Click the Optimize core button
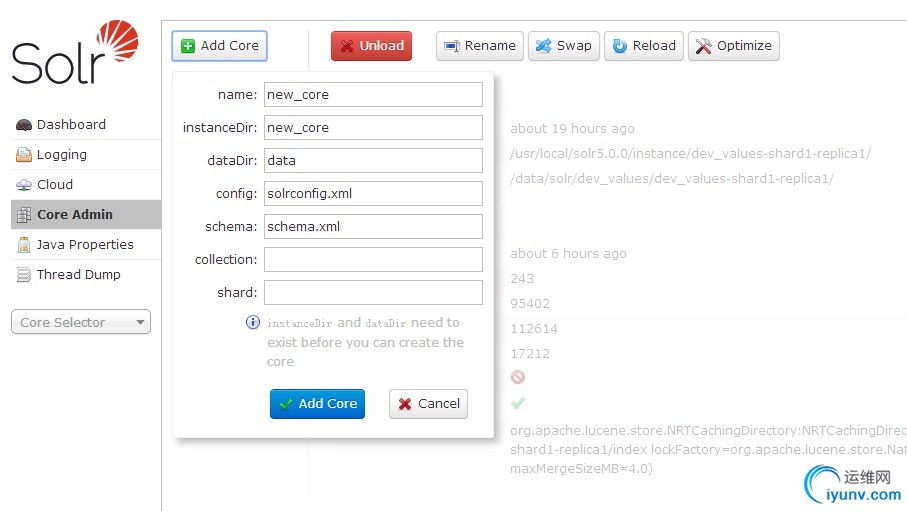This screenshot has height=511, width=907. tap(733, 46)
